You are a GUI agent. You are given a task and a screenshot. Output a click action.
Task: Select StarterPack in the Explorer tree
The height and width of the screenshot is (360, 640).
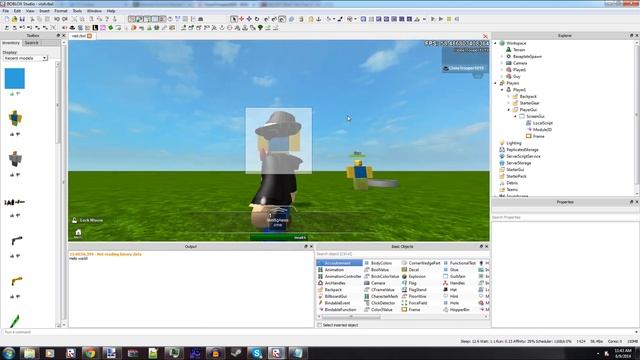point(516,176)
